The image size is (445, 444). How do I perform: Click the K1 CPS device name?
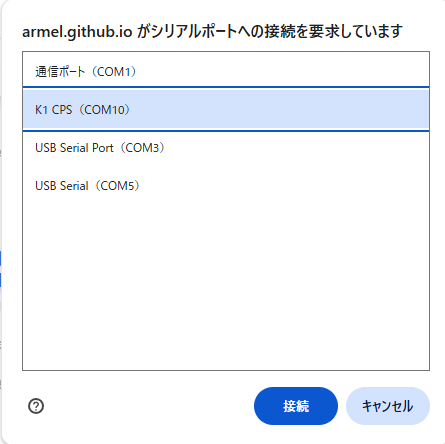(54, 110)
